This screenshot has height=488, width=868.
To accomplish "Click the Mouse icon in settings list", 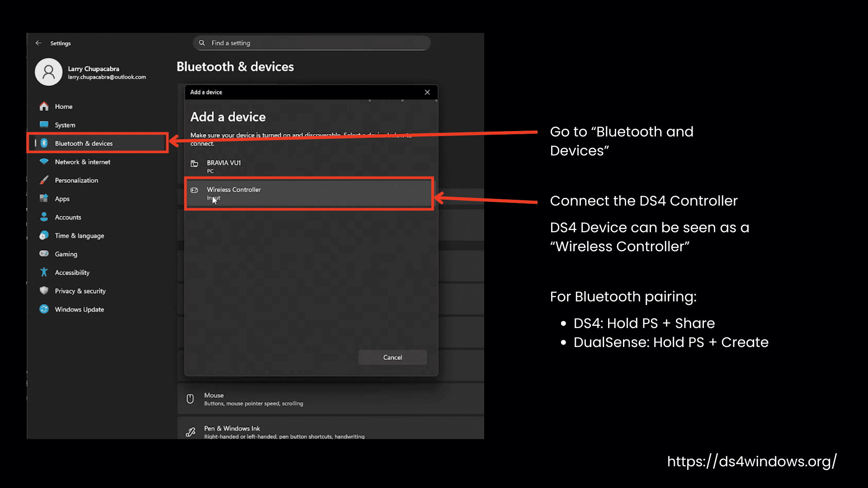I will pos(190,399).
